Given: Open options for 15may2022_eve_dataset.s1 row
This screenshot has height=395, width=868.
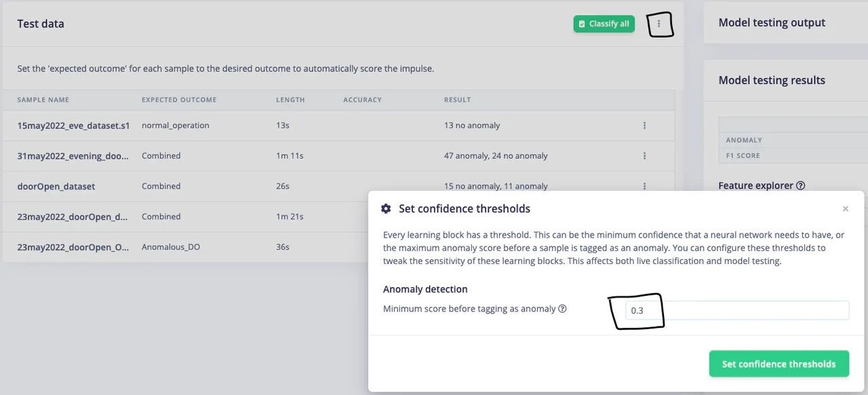Looking at the screenshot, I should (644, 126).
